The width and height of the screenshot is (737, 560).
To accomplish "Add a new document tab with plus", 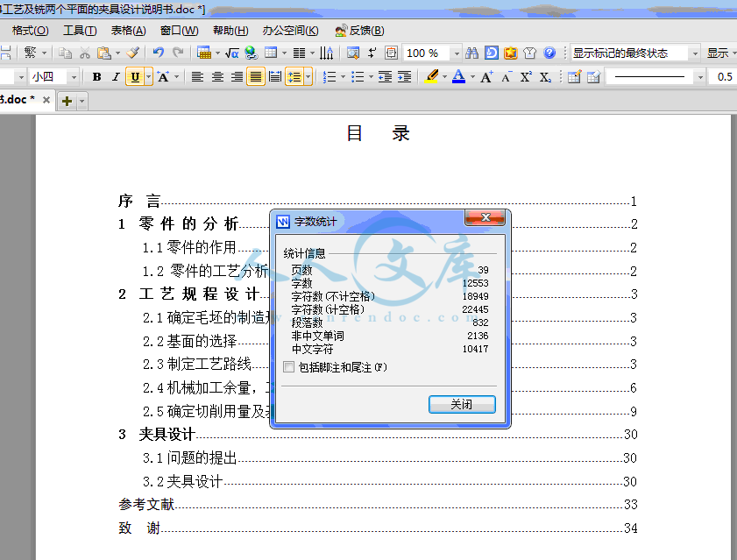I will [67, 101].
